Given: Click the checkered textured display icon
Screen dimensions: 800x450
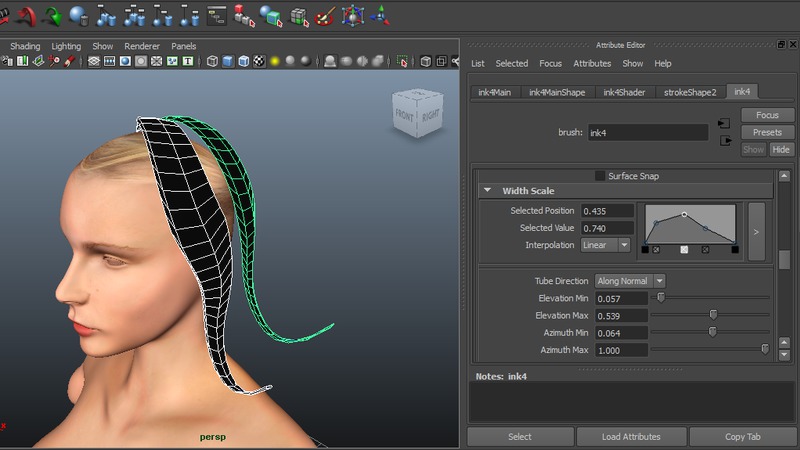Looking at the screenshot, I should point(260,62).
